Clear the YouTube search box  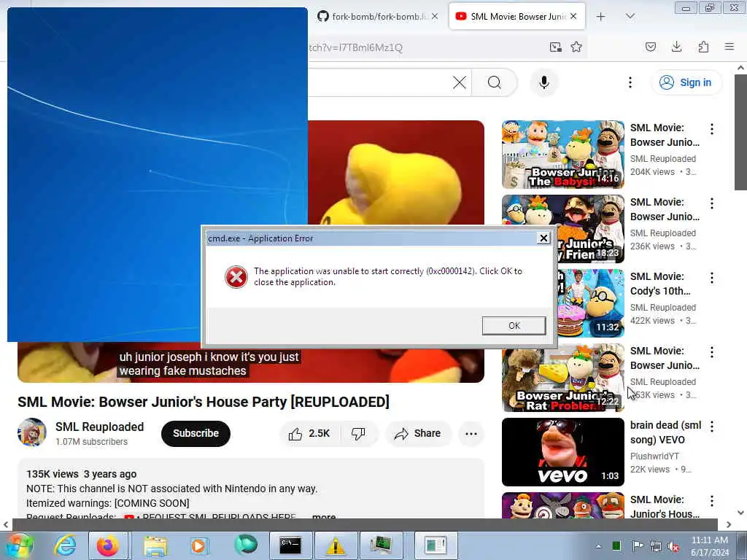460,82
